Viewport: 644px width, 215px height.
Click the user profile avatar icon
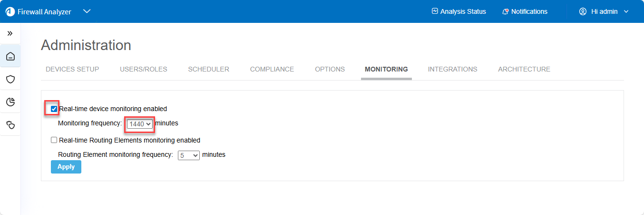click(583, 11)
